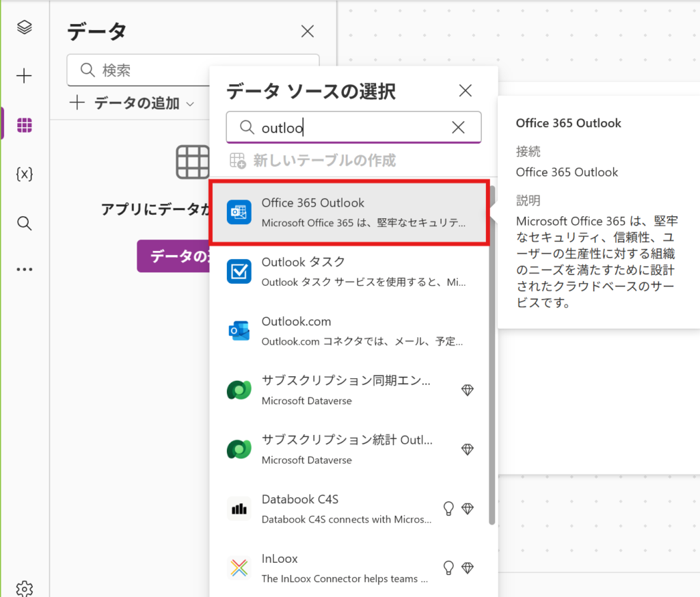Click the Insert plus icon in sidebar
This screenshot has width=700, height=597.
[x=24, y=76]
